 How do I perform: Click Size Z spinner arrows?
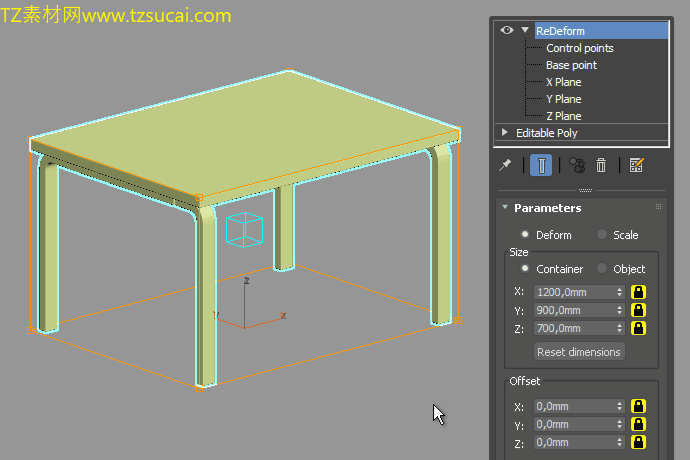620,328
